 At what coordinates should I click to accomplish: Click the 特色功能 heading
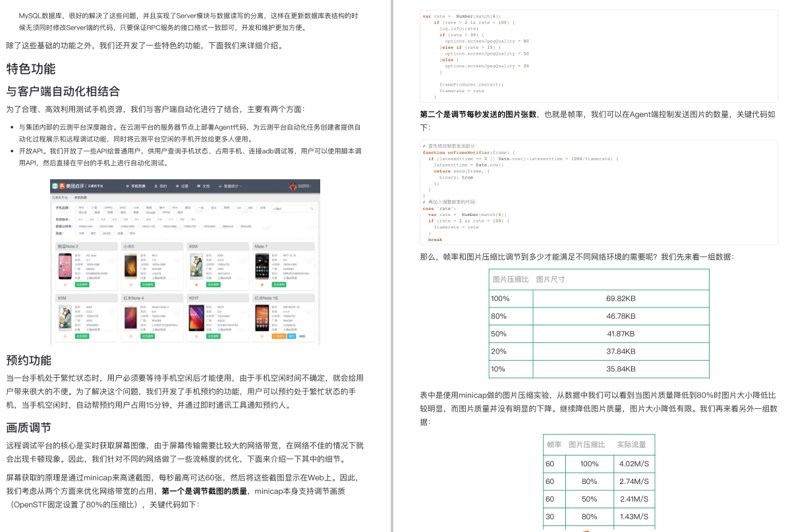click(31, 69)
